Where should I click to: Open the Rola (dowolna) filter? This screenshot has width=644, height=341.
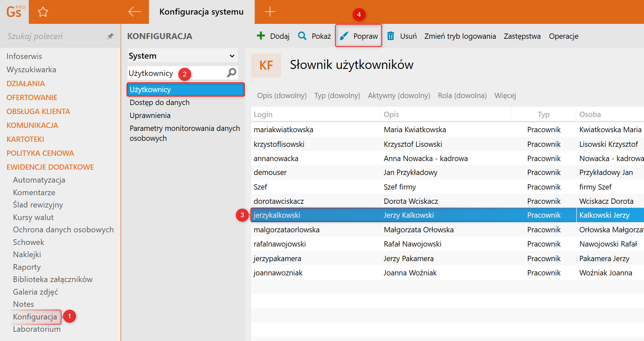462,95
